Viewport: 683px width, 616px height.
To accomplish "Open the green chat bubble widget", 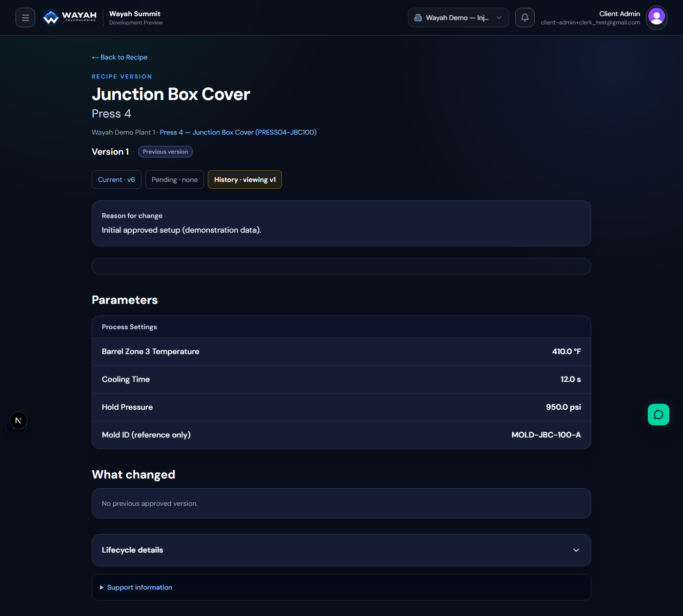I will 659,415.
